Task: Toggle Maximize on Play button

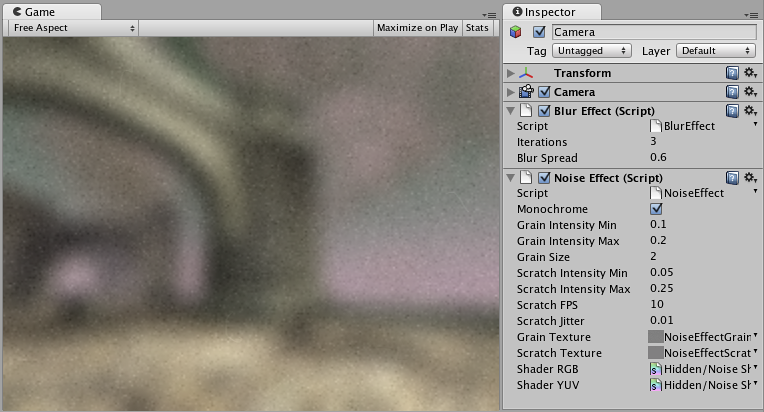Action: (x=418, y=28)
